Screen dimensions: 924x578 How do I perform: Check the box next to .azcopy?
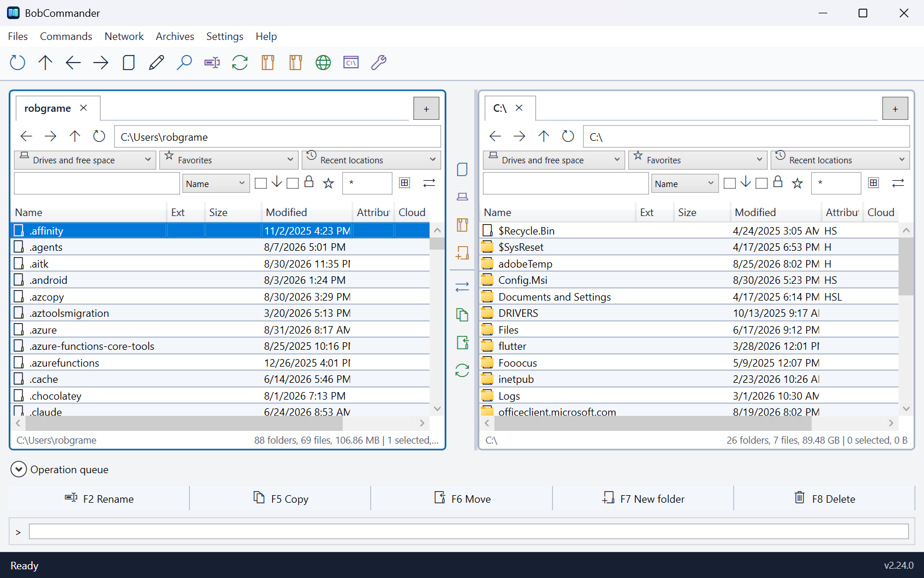(19, 297)
